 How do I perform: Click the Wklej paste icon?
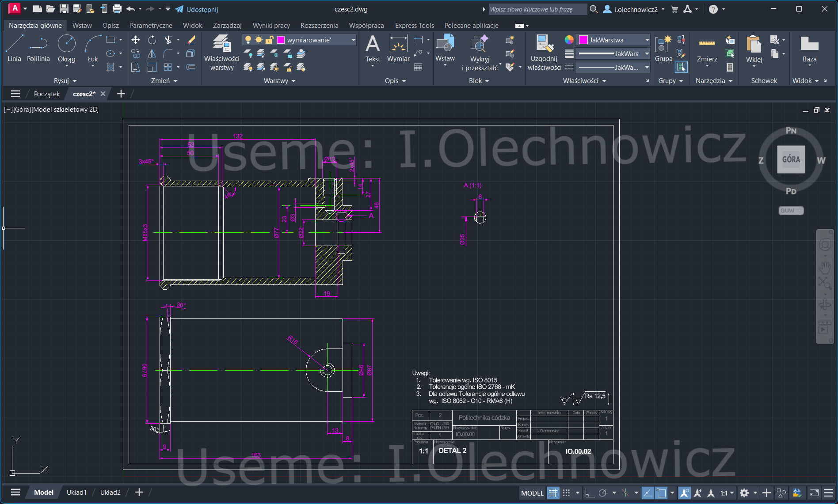(754, 49)
